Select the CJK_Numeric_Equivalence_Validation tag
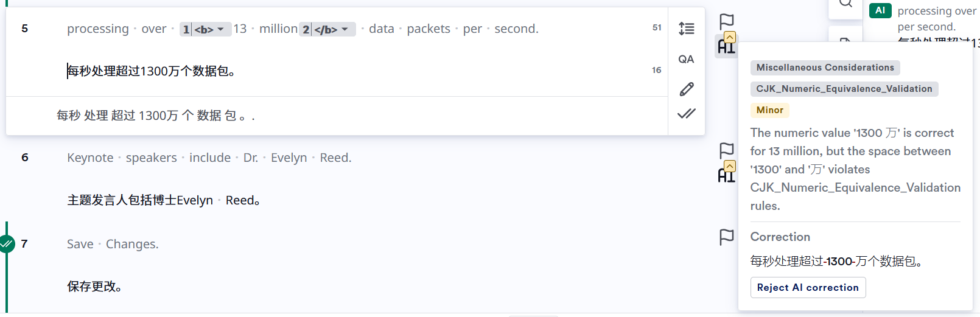 click(844, 89)
